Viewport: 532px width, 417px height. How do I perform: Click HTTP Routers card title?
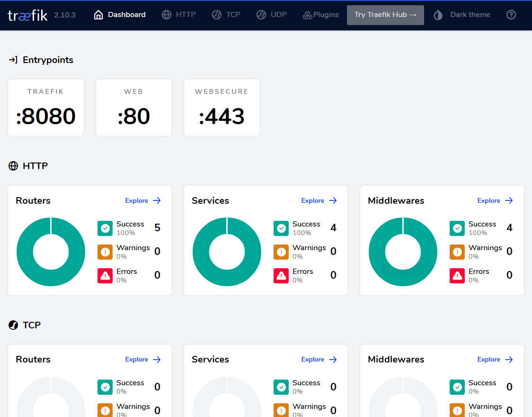click(x=33, y=200)
